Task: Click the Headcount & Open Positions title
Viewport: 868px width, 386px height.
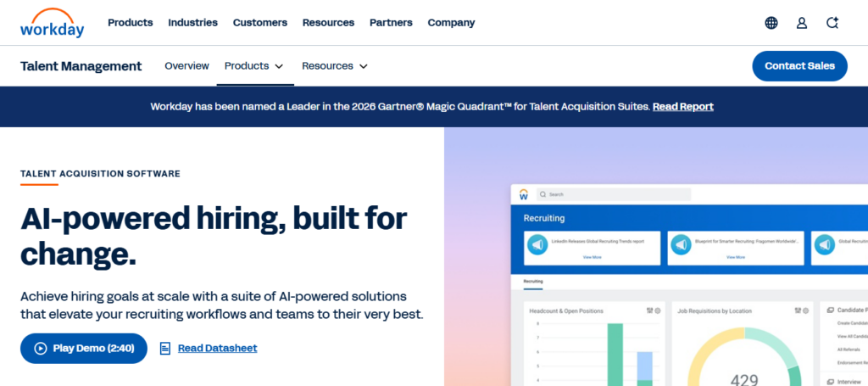Action: [x=566, y=311]
